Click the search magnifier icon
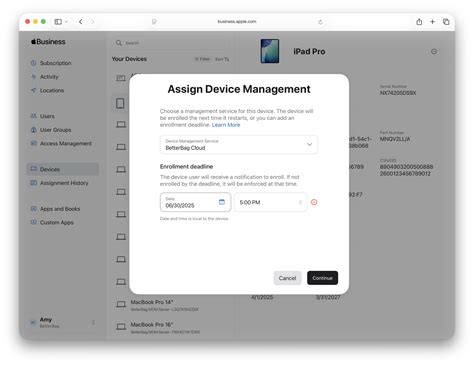Viewport: 474px width, 365px height. coord(119,43)
